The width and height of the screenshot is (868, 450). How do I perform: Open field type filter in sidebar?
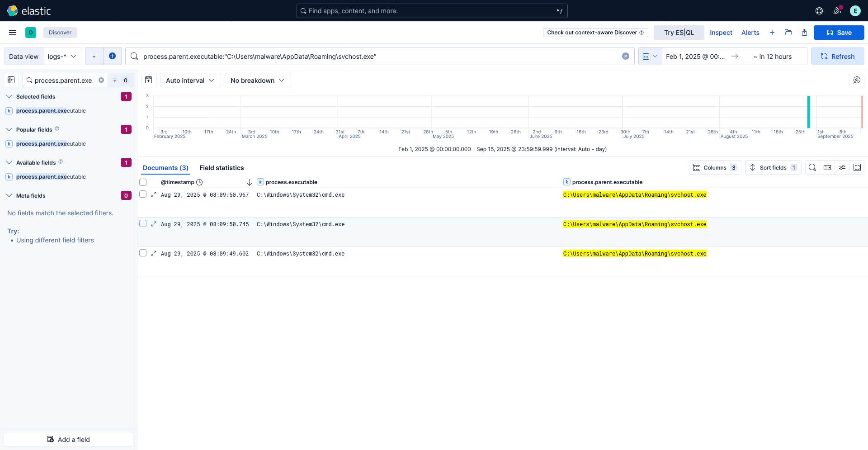(x=120, y=80)
